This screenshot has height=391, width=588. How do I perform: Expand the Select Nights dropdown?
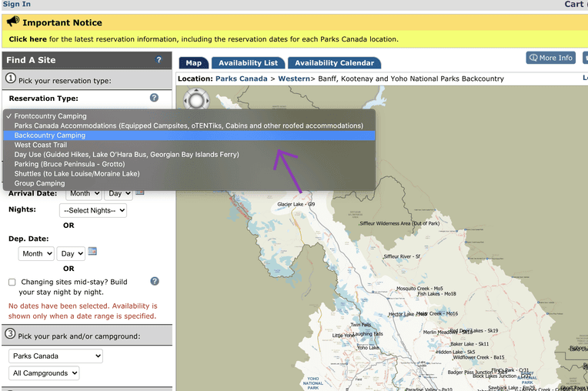[95, 210]
